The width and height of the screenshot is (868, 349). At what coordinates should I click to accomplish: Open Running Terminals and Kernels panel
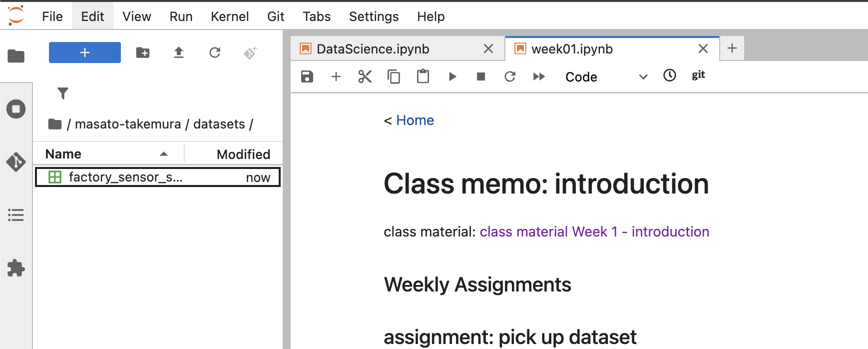16,109
